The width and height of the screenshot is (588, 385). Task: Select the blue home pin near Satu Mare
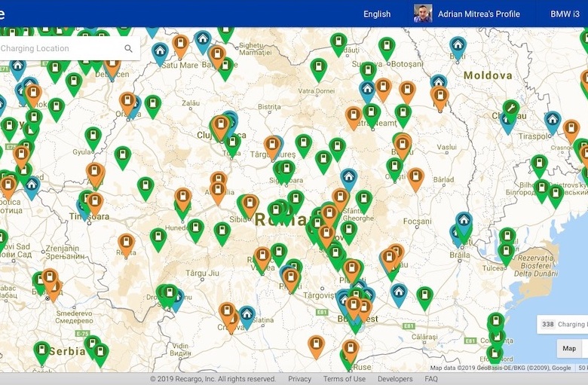159,51
